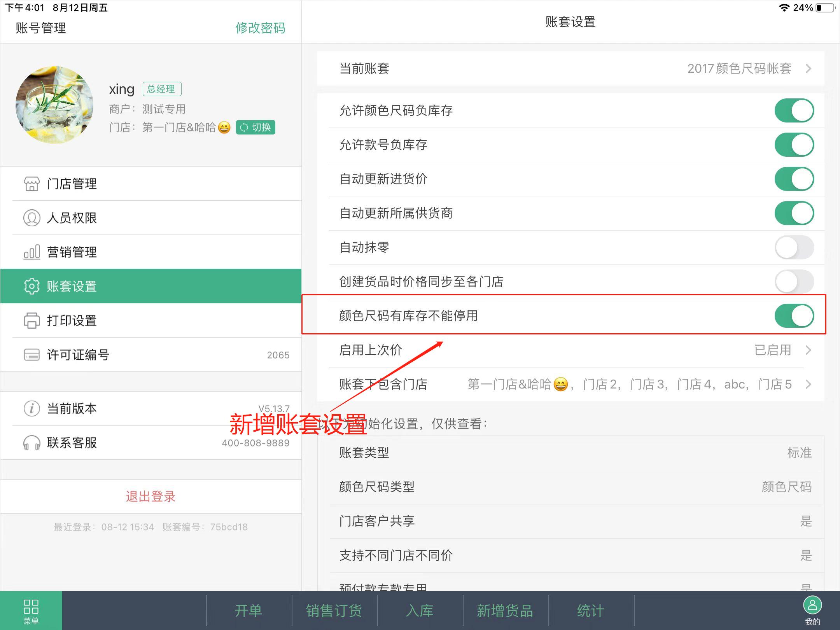Open the 账套下包含门店 row chevron

click(808, 384)
